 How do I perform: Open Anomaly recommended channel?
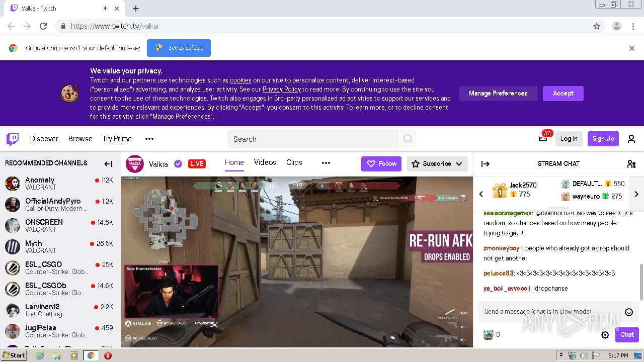point(60,184)
